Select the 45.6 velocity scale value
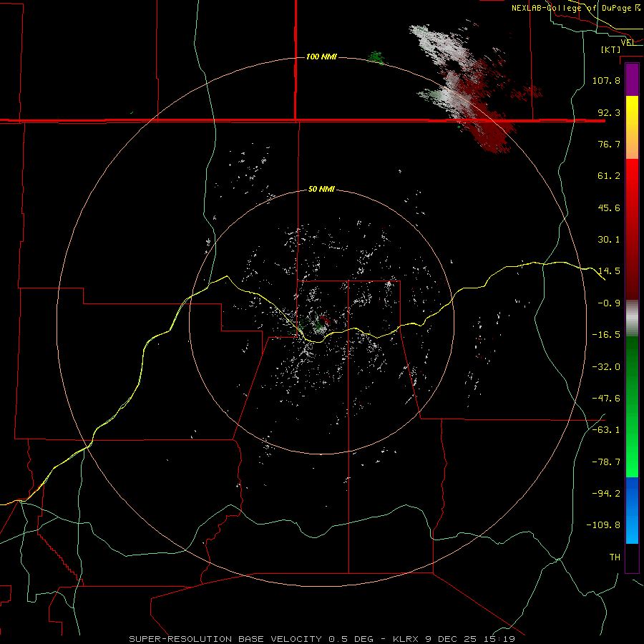Viewport: 644px width, 644px height. pos(609,208)
